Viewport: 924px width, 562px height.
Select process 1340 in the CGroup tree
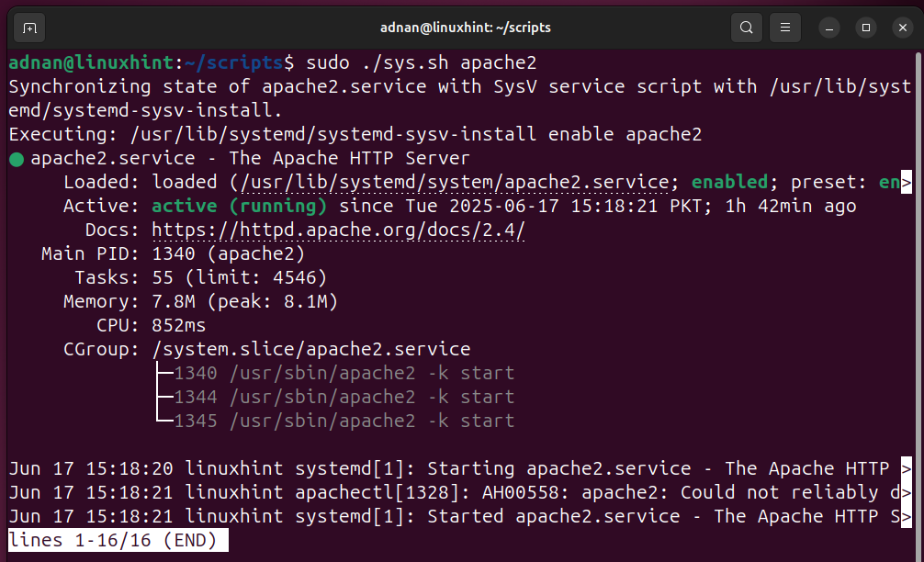tap(196, 373)
